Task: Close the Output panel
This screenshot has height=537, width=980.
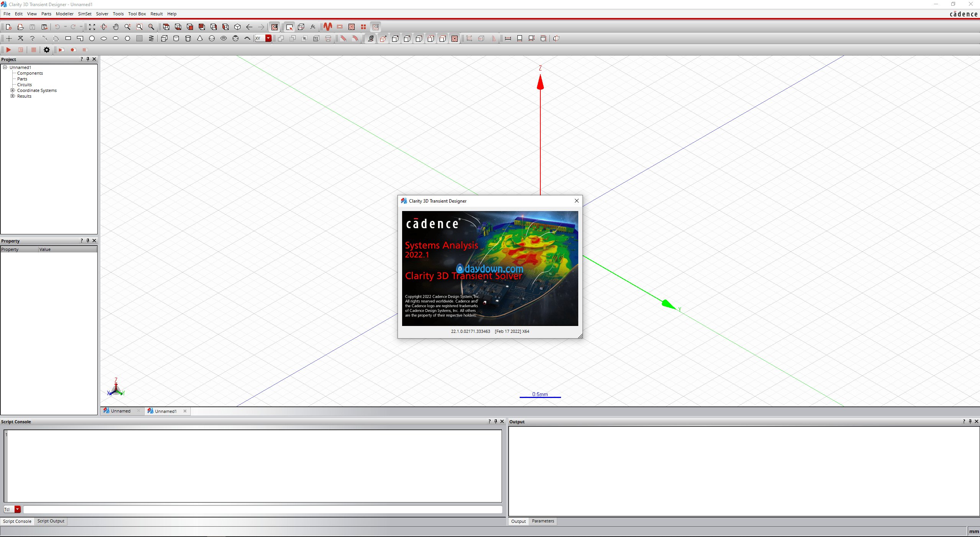Action: (977, 421)
